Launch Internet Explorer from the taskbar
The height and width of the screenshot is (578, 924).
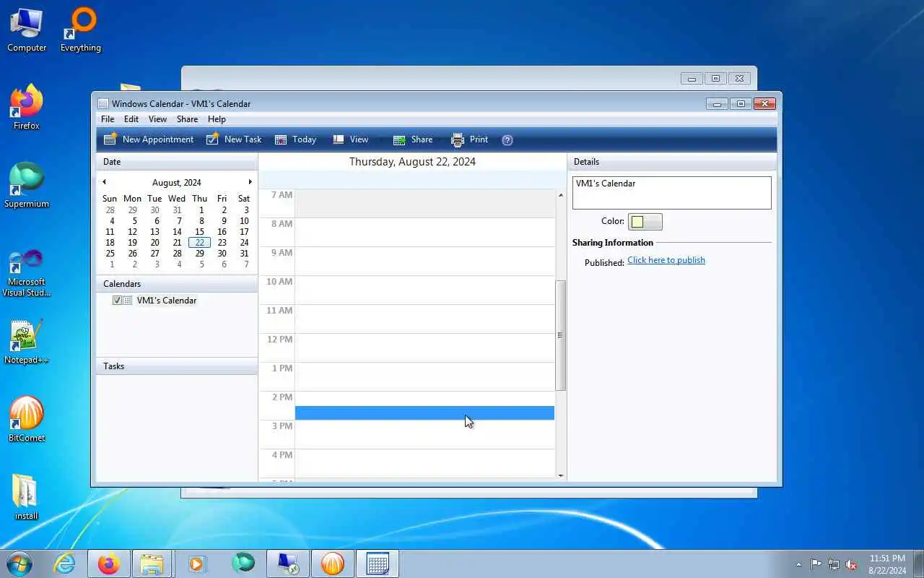pyautogui.click(x=65, y=564)
